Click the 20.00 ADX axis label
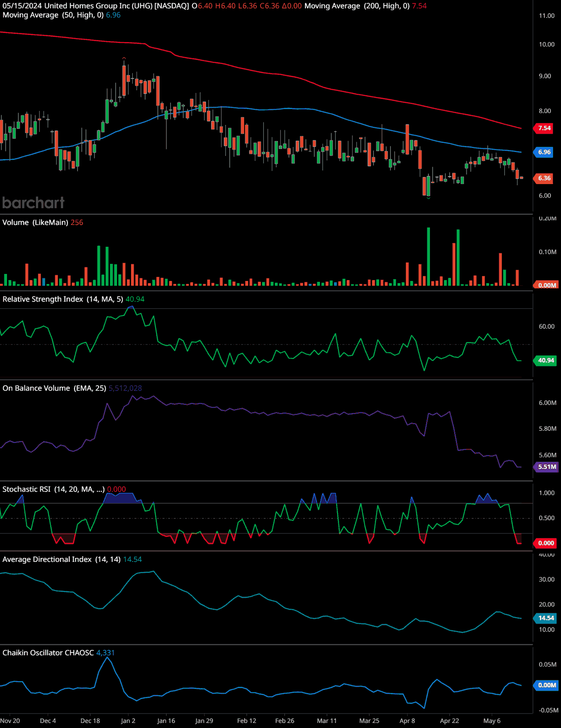Screen dimensions: 561x728 [x=547, y=604]
